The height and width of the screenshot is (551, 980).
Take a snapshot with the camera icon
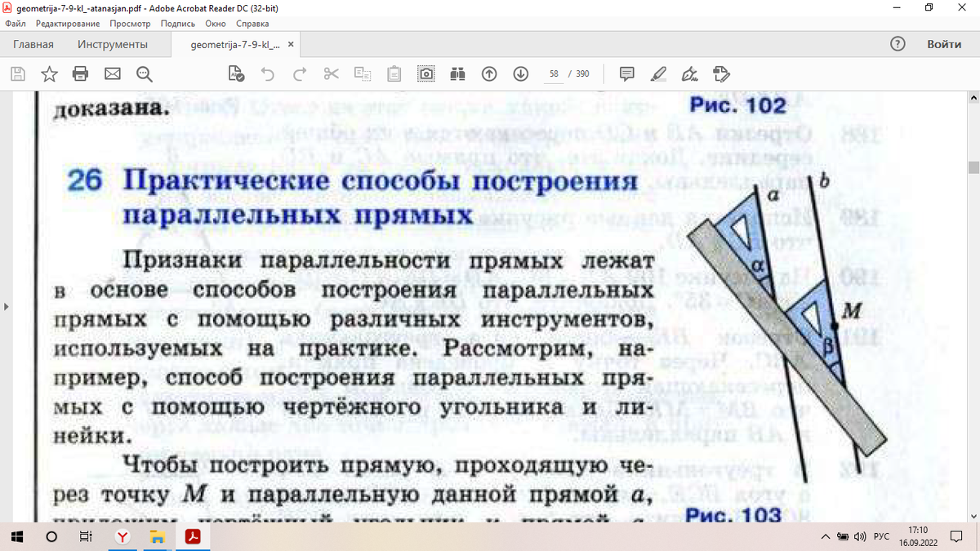(425, 74)
